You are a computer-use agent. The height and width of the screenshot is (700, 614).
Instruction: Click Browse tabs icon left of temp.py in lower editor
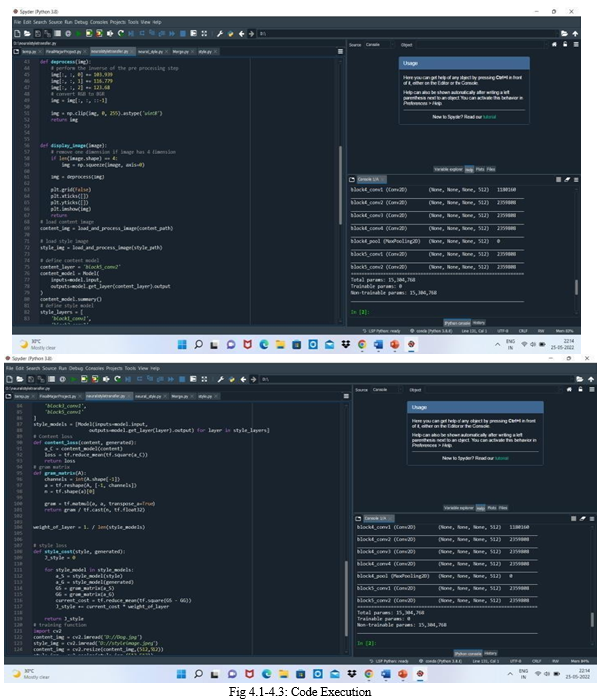9,396
